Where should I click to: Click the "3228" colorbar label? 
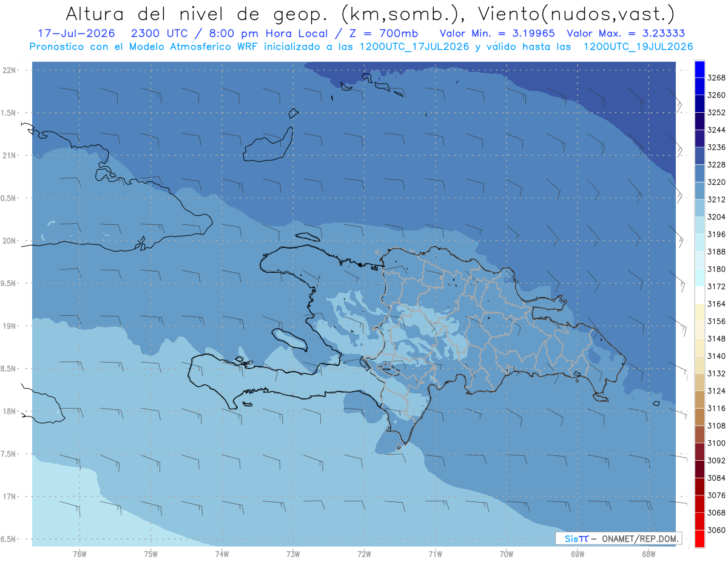coord(716,164)
